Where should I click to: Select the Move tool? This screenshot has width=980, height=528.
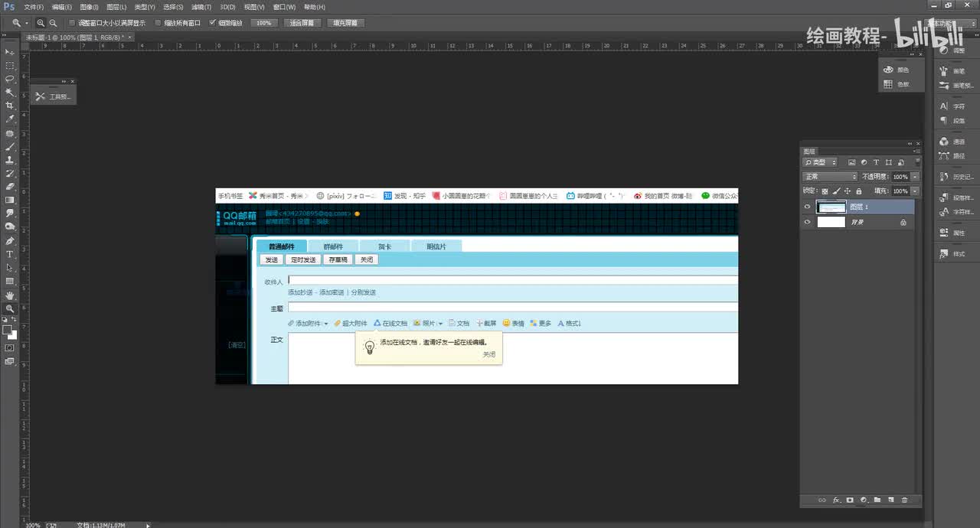pos(10,52)
